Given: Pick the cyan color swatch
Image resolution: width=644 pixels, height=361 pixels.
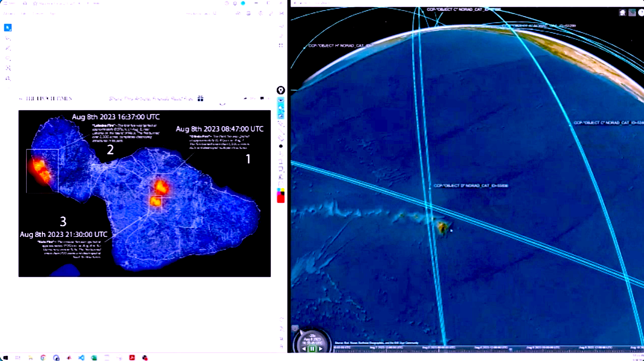Looking at the screenshot, I should pos(279,190).
